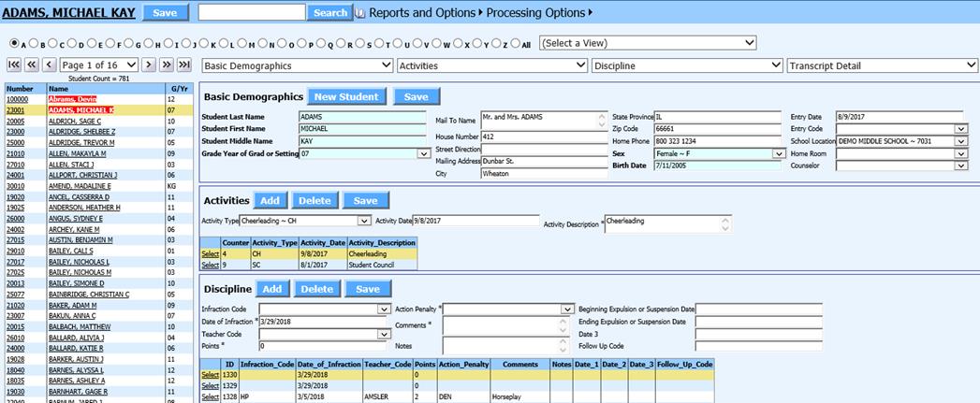This screenshot has height=403, width=980.
Task: Go to the first page of students
Action: (x=14, y=65)
